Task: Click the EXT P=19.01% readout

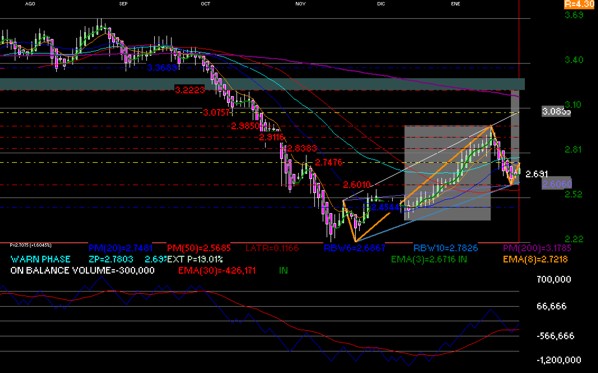Action: 195,259
